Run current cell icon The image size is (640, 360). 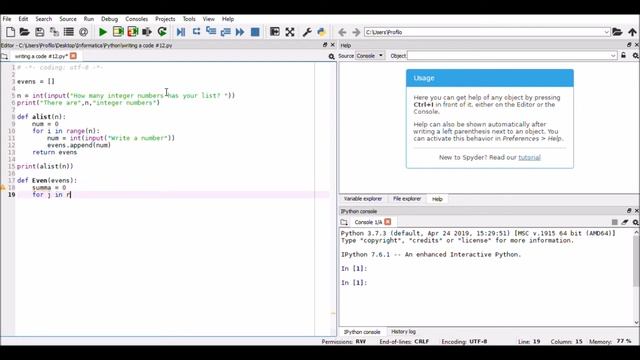(118, 32)
